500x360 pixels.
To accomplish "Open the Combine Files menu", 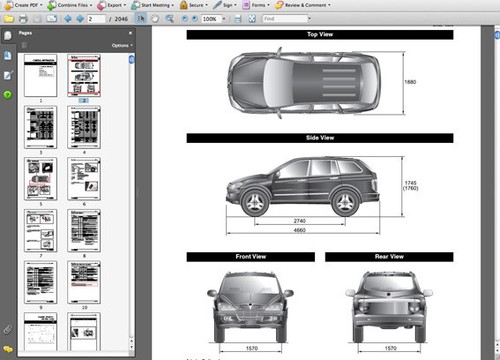I will coord(69,5).
